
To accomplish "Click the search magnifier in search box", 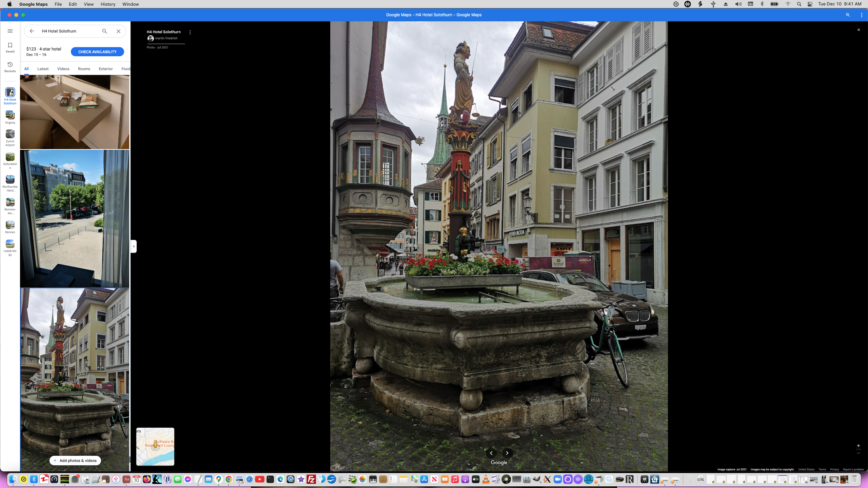I will coord(104,31).
